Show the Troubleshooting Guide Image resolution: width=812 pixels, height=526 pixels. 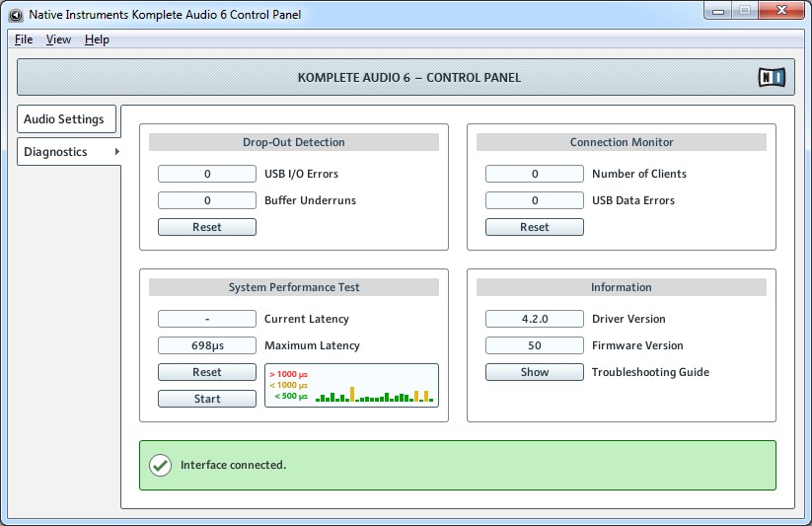(535, 372)
